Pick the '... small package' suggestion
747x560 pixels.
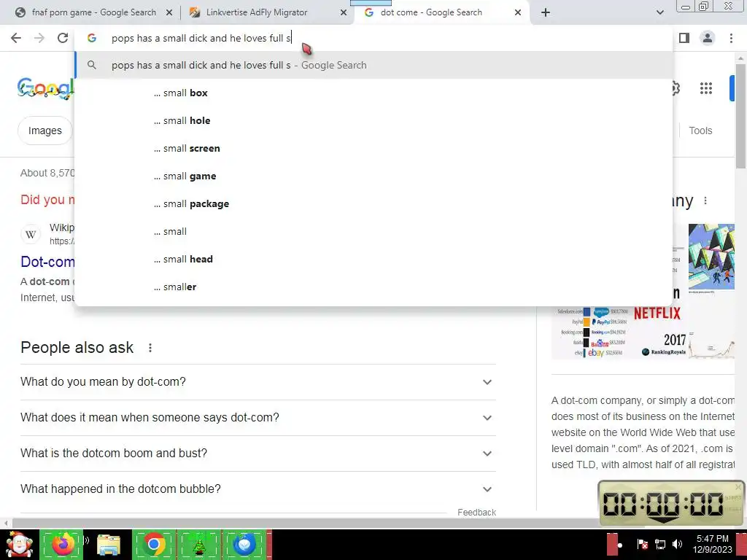tap(373, 204)
